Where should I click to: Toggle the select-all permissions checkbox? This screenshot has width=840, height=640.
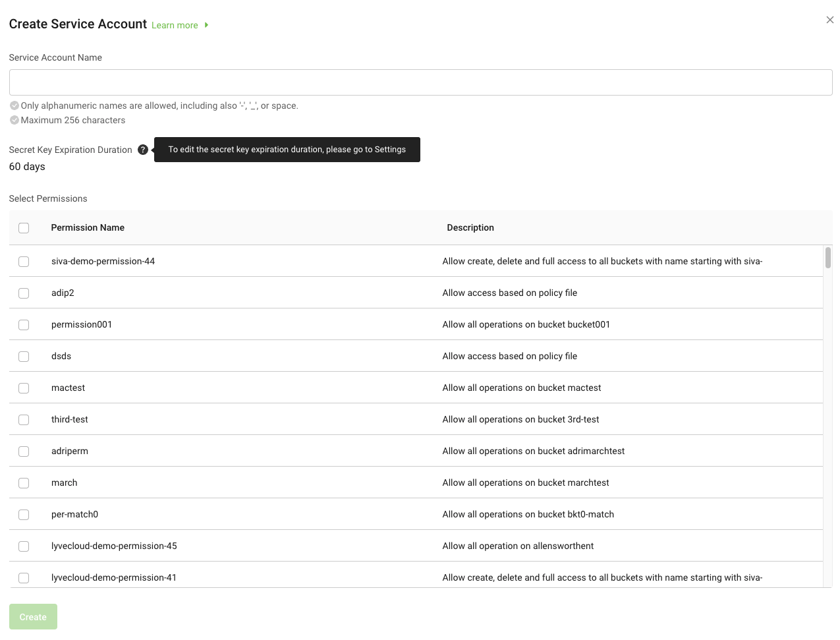click(24, 228)
